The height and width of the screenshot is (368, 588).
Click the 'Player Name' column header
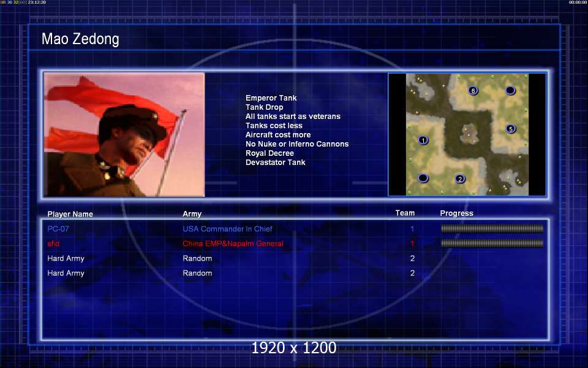(70, 214)
